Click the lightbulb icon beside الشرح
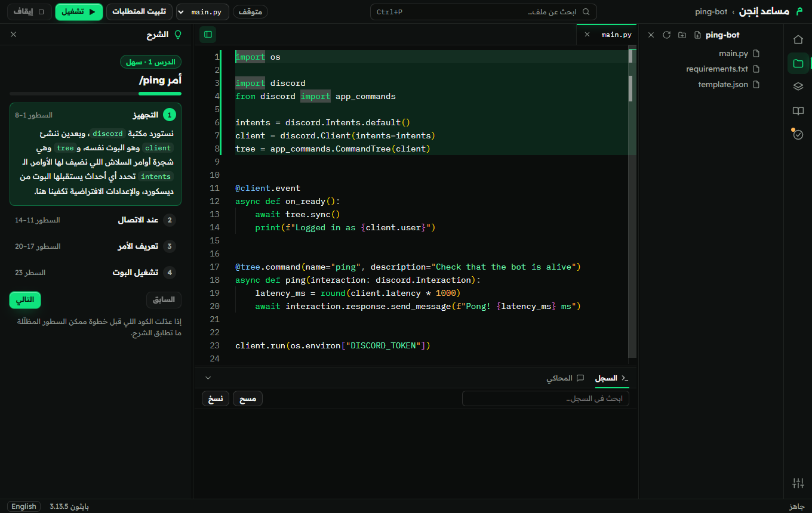The image size is (812, 513). point(177,35)
